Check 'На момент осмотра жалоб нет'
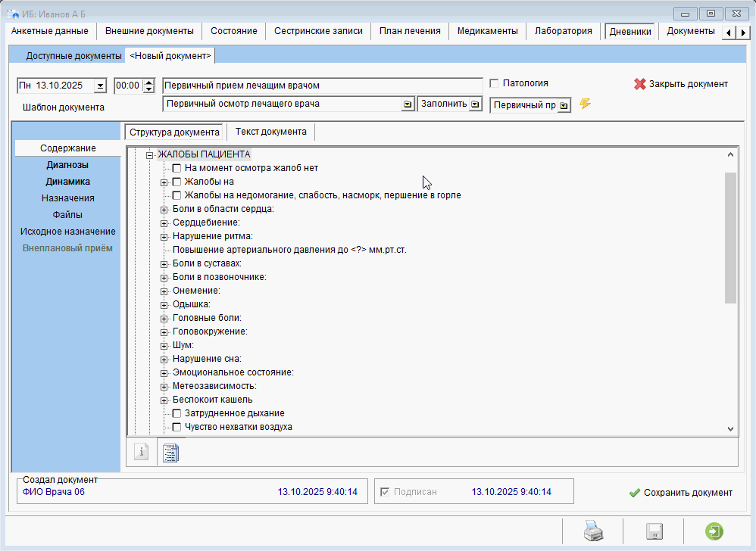This screenshot has width=756, height=551. click(177, 168)
